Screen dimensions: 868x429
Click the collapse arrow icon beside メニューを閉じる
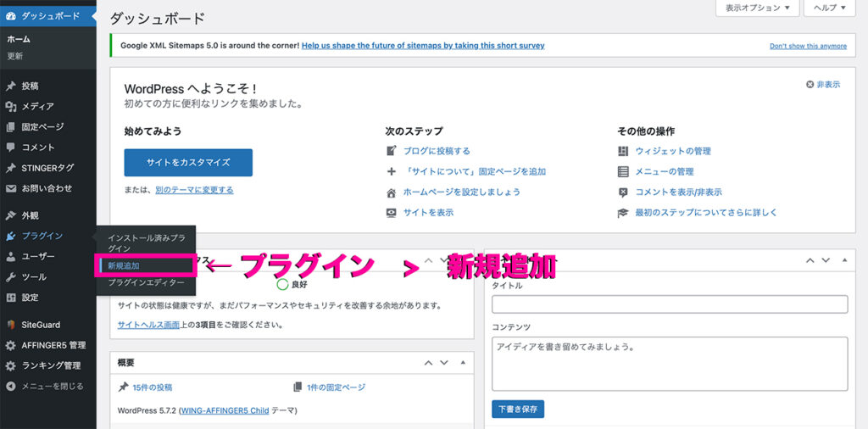[x=10, y=387]
